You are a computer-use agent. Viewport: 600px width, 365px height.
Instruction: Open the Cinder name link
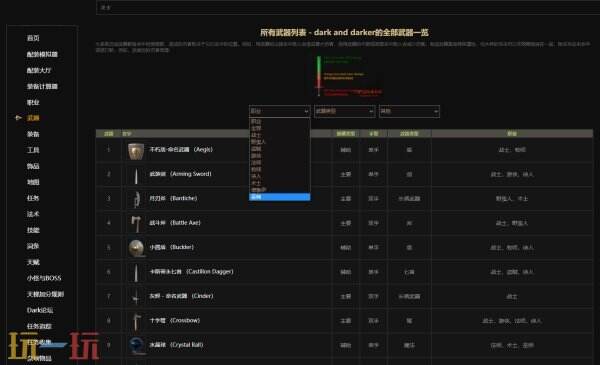point(181,296)
